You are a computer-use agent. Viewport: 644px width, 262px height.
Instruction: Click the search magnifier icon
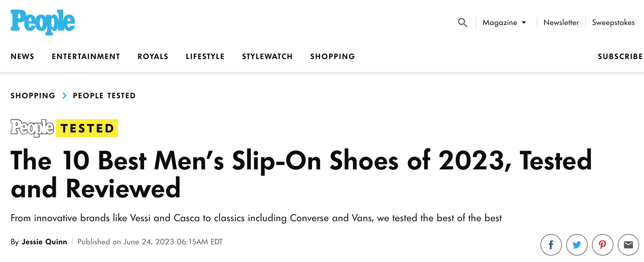pyautogui.click(x=462, y=23)
